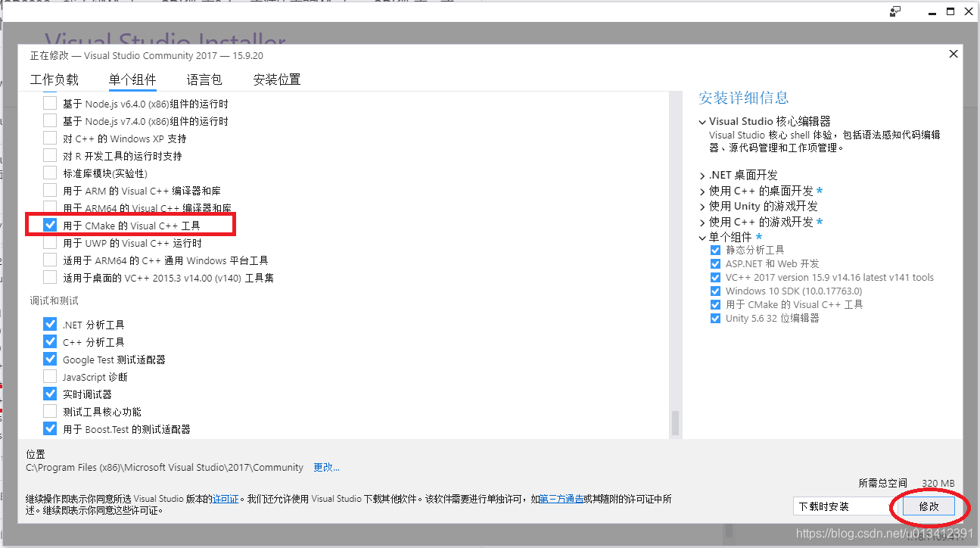The image size is (980, 548).
Task: Uncheck Google Test 测试适配器
Action: click(50, 360)
